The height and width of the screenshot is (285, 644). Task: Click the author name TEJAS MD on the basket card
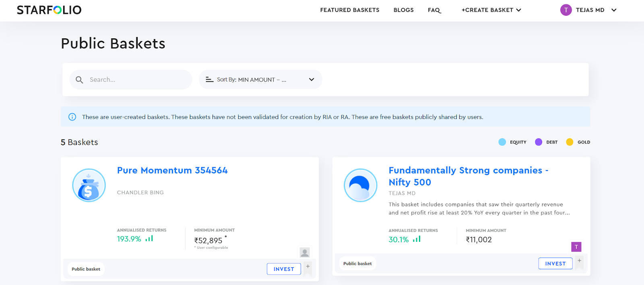coord(402,193)
